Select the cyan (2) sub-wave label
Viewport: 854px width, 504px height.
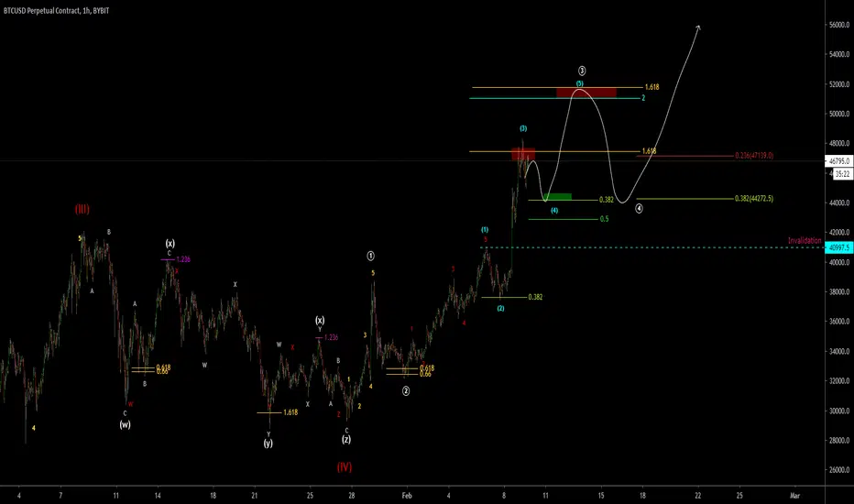pyautogui.click(x=500, y=309)
